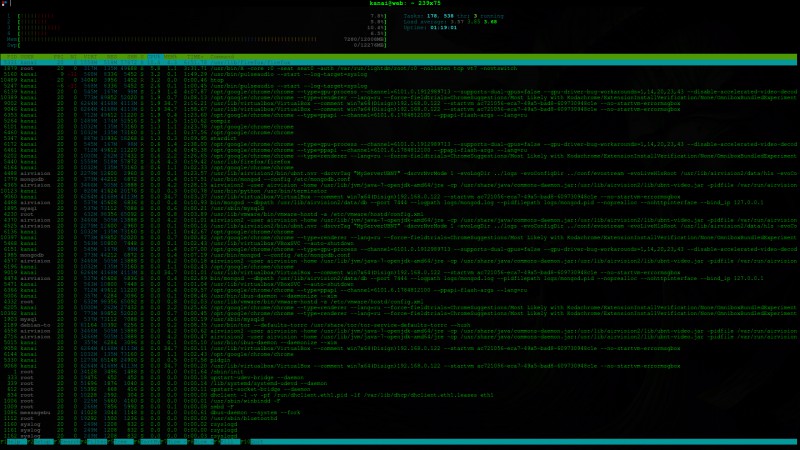Click the terminal window menu icon
Screen dimensions: 800x450
coord(4,3)
